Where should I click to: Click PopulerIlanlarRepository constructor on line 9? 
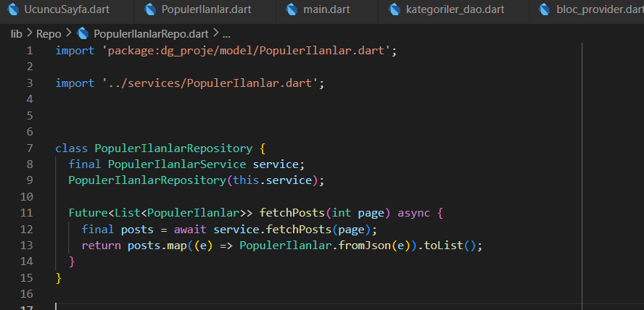[x=147, y=180]
